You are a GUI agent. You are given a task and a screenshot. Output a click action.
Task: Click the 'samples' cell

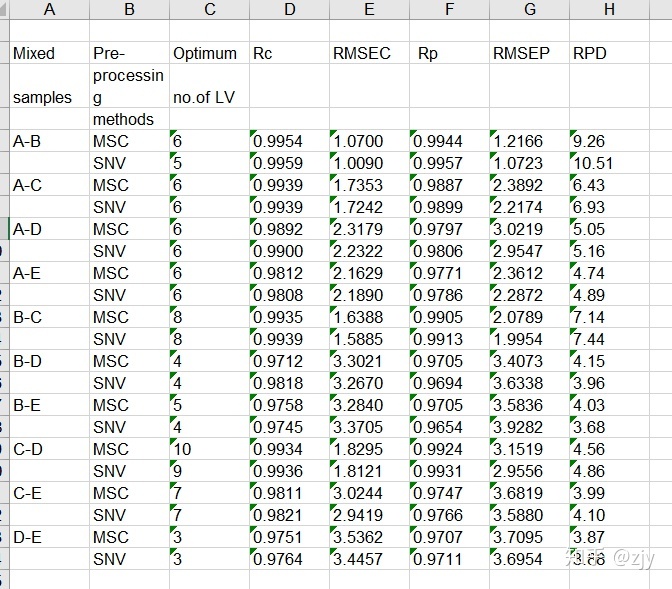point(49,86)
